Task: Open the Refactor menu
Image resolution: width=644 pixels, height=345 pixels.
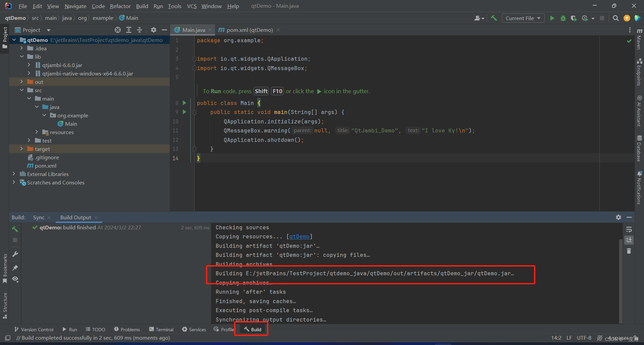Action: 120,6
